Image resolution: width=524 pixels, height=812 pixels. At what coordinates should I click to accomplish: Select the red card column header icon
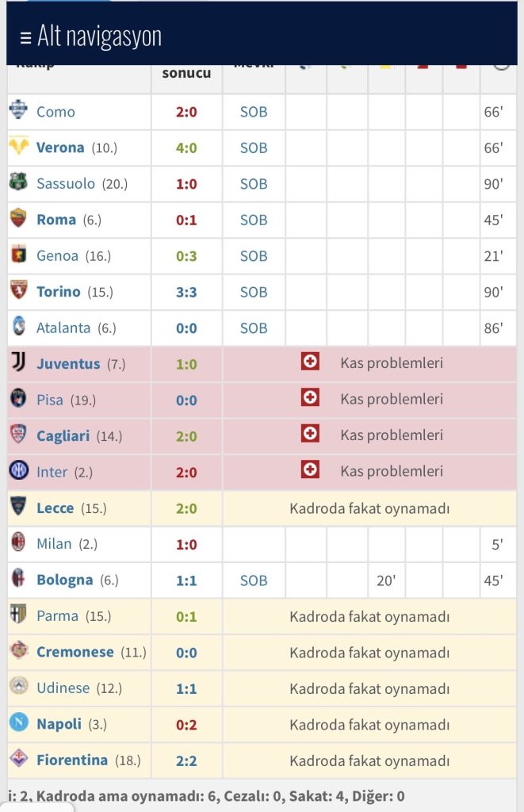click(423, 67)
